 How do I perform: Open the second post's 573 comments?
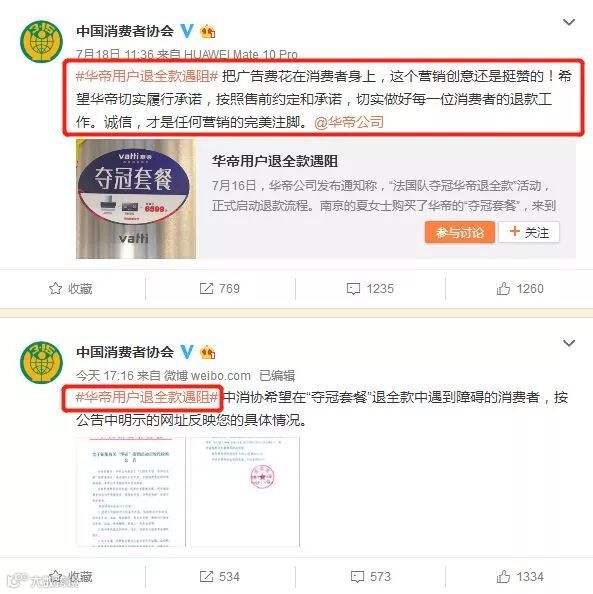pyautogui.click(x=370, y=577)
